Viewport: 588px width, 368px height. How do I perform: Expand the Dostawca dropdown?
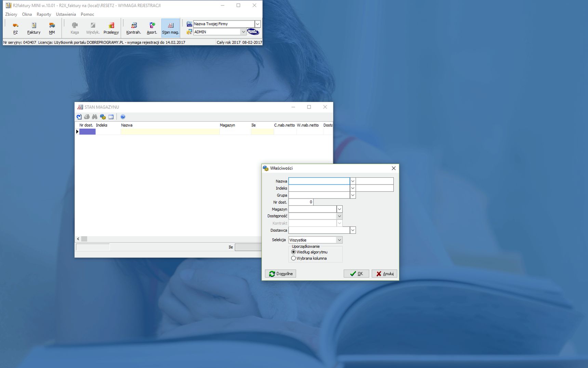tap(353, 230)
